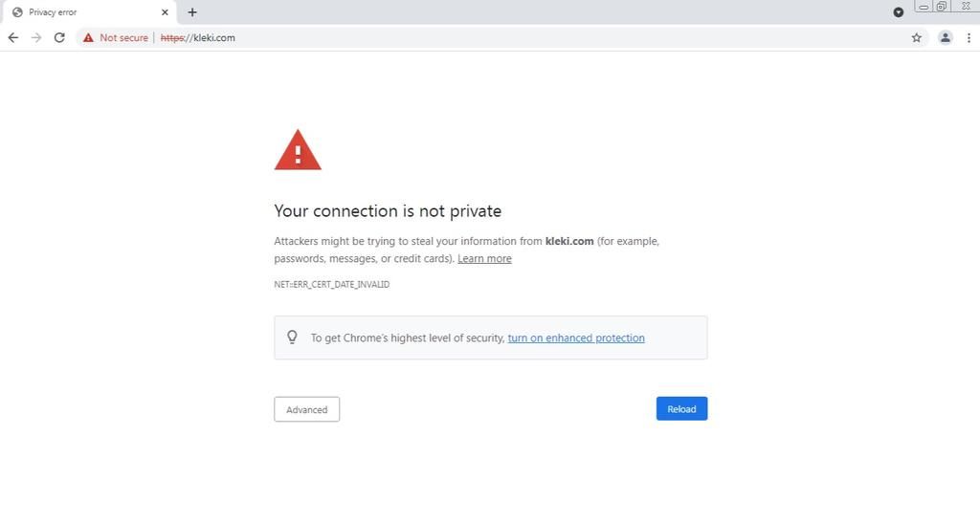Close the Privacy error tab
The image size is (980, 523).
[x=165, y=12]
